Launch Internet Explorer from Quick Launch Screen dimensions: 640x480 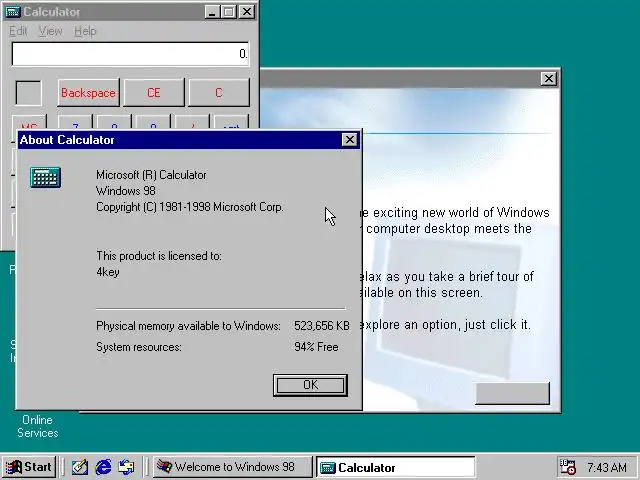pyautogui.click(x=103, y=467)
